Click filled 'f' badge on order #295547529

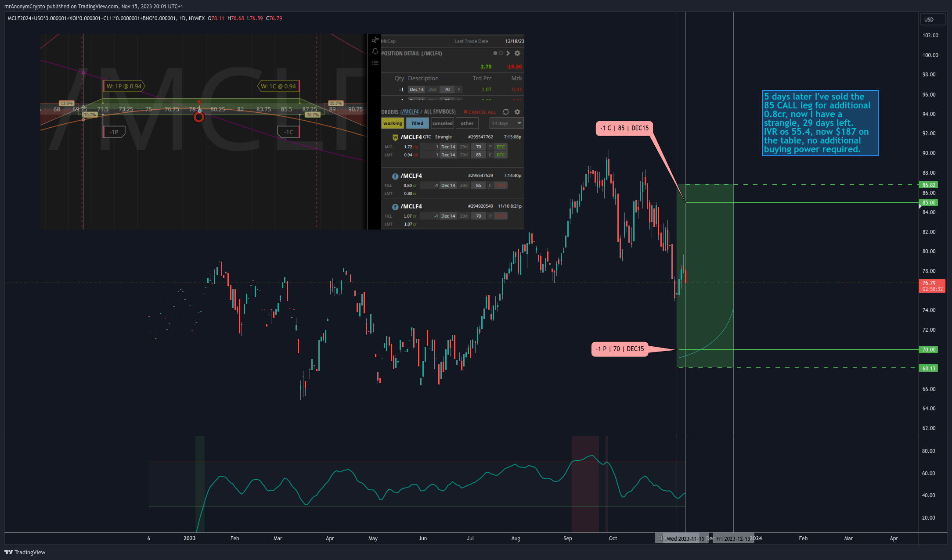point(395,176)
